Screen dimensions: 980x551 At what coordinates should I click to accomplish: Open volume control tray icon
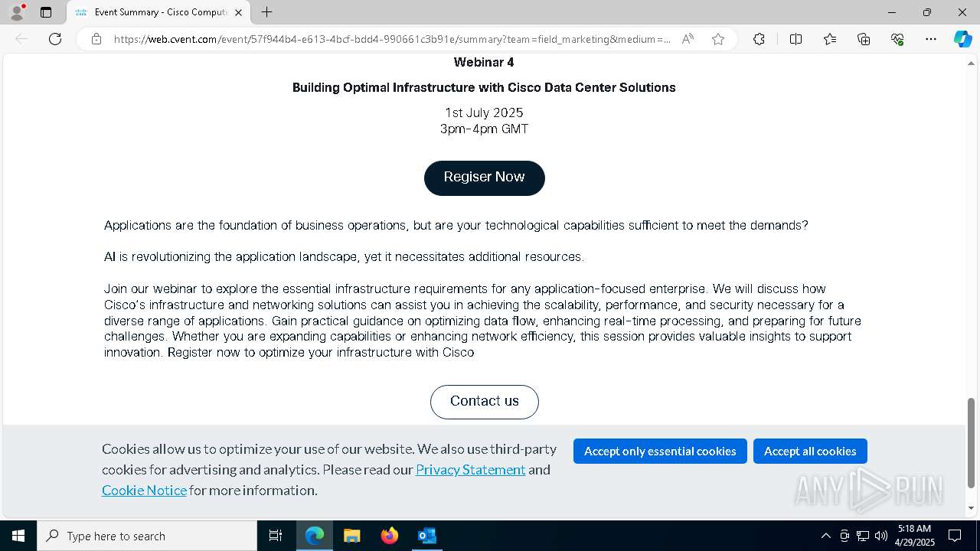click(881, 536)
